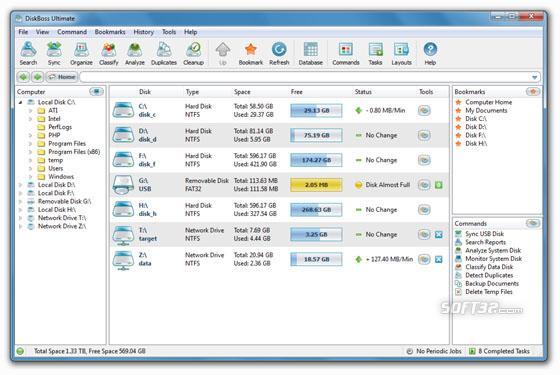Click the star button in Bookmarks header
The width and height of the screenshot is (560, 375).
533,92
